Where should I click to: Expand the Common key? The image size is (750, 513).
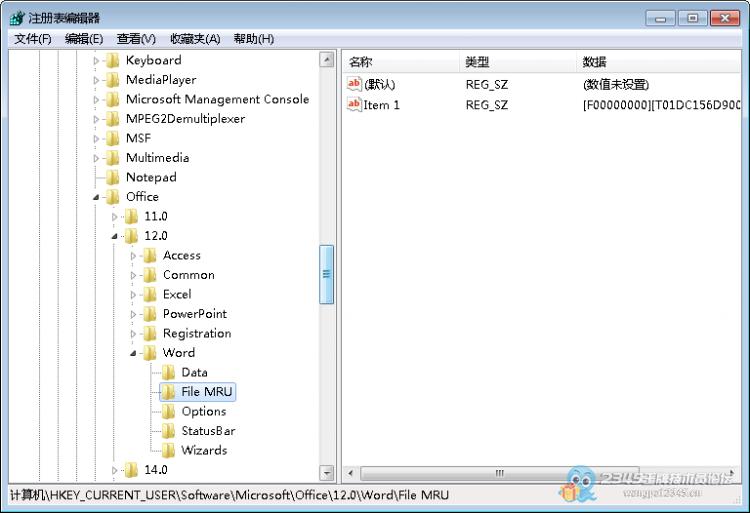point(133,275)
